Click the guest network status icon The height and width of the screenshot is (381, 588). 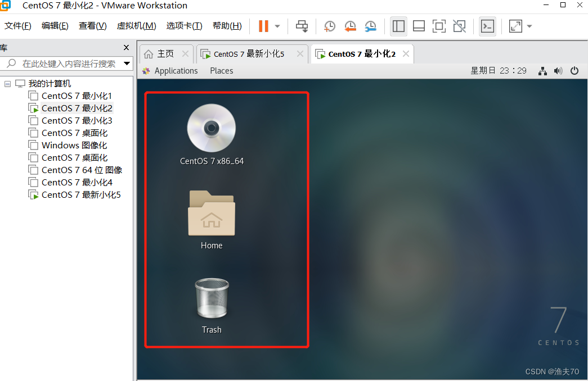tap(542, 71)
